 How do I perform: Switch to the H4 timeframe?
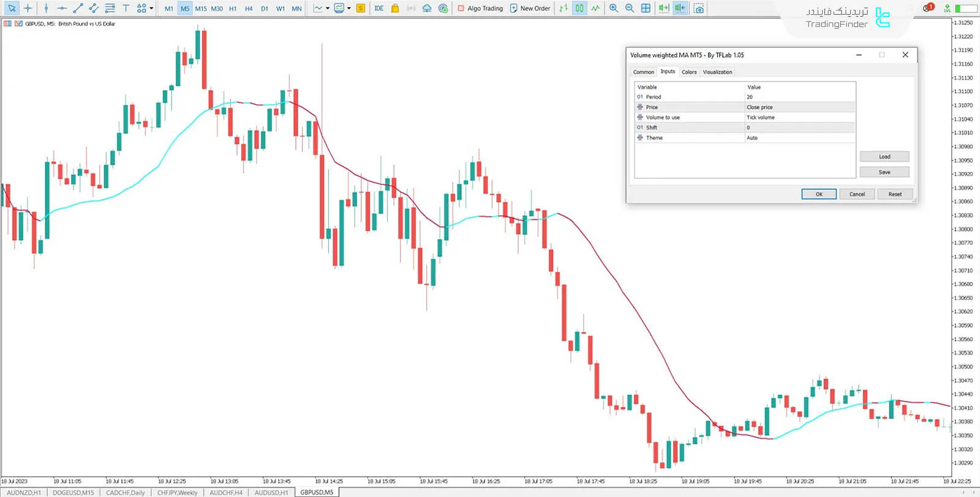tap(249, 9)
